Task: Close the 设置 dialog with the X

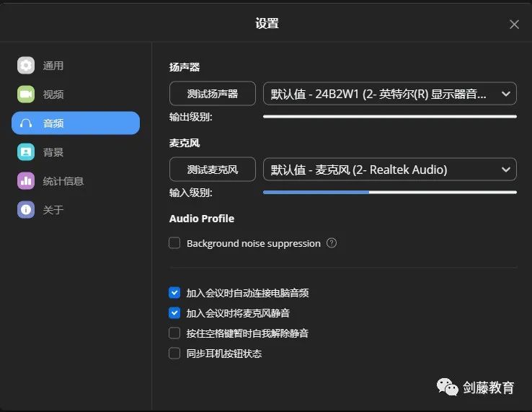Action: point(515,25)
